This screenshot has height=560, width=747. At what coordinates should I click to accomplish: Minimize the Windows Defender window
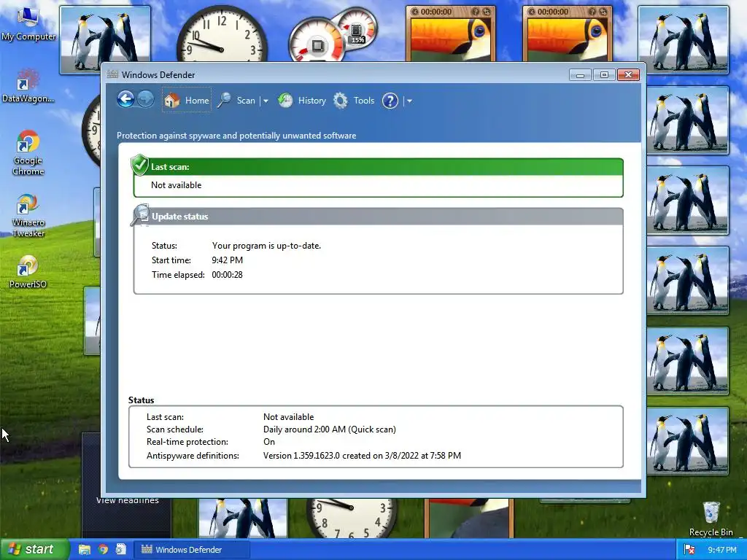click(x=580, y=75)
